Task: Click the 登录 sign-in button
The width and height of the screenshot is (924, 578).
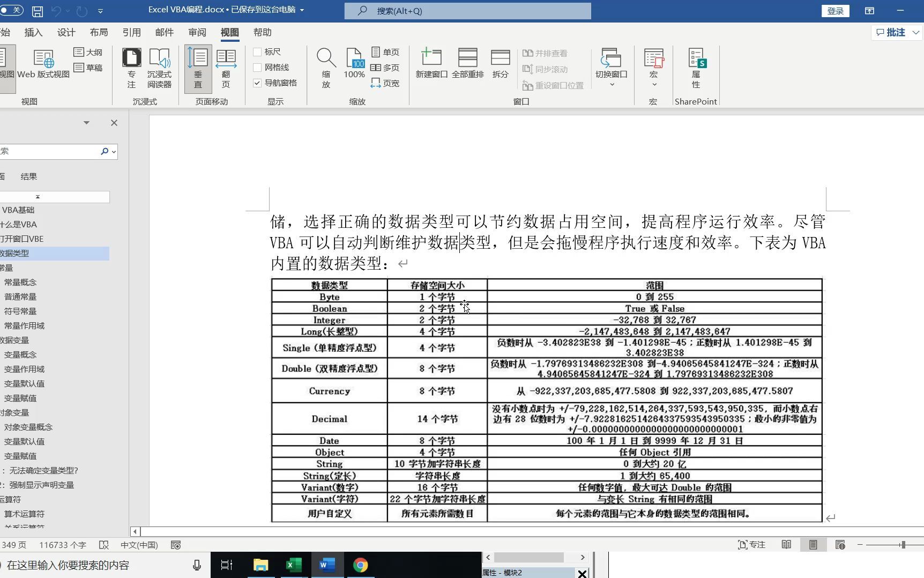Action: click(x=835, y=11)
